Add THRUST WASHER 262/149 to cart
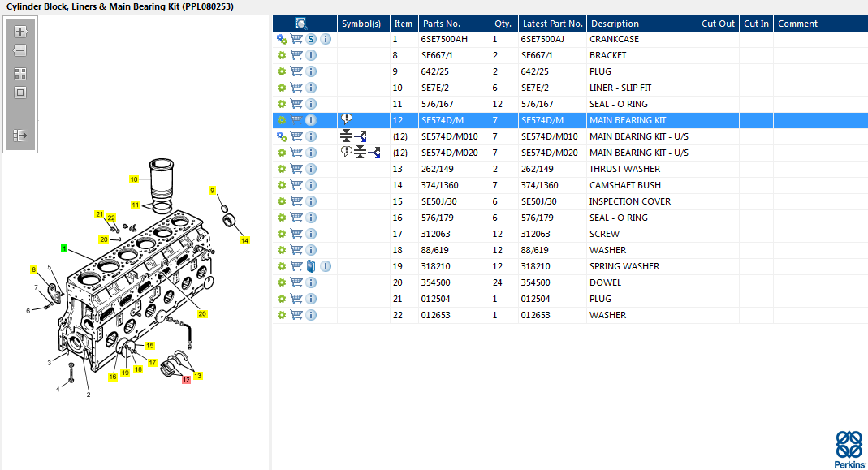 click(x=296, y=169)
